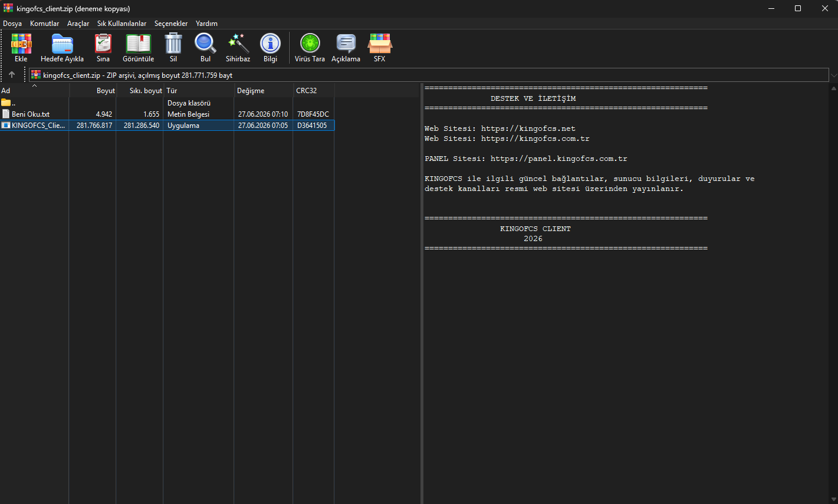This screenshot has height=504, width=838.
Task: Click the 'Metin Belgesi' type cell
Action: [x=189, y=114]
